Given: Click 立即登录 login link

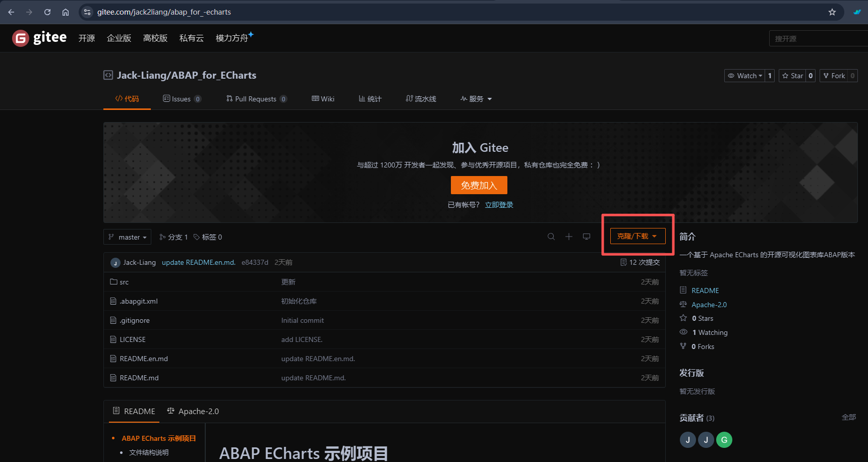Looking at the screenshot, I should [499, 205].
